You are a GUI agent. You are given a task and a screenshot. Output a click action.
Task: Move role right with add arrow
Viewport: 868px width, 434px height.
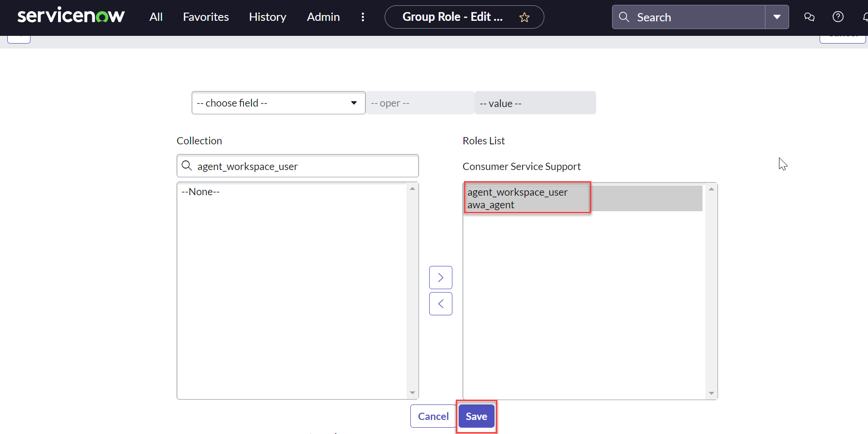(440, 278)
